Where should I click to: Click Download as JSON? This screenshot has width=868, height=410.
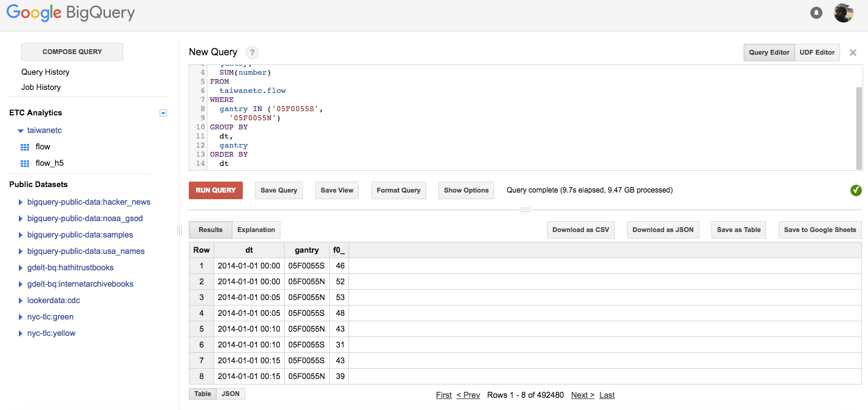(663, 230)
